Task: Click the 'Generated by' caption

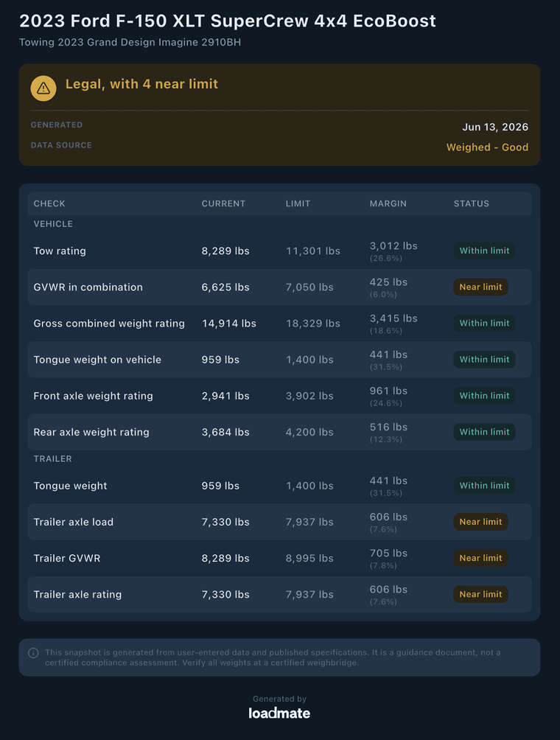Action: (x=280, y=699)
